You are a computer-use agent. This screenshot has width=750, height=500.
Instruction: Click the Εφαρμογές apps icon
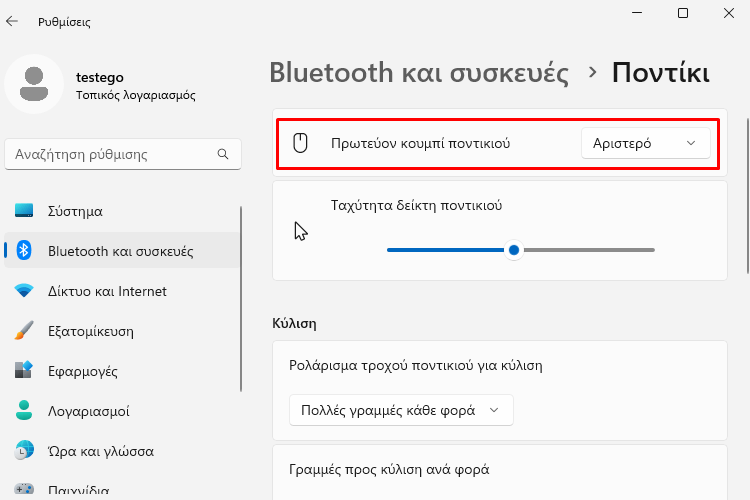[x=24, y=370]
